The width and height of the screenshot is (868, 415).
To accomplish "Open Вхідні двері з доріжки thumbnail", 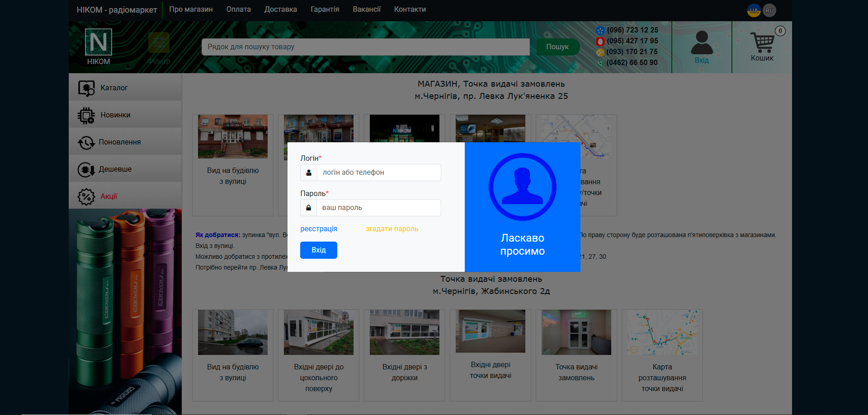I will click(405, 332).
